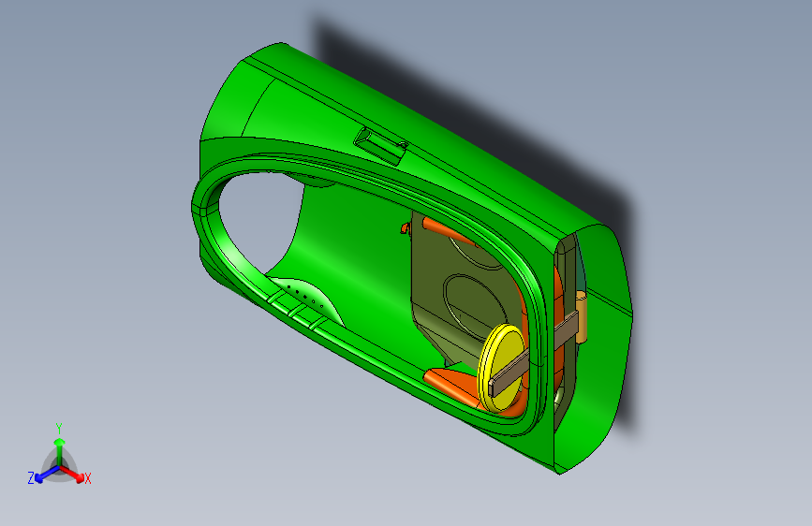Select the rectangular slot on top of the green housing
812x526 pixels.
[x=380, y=145]
